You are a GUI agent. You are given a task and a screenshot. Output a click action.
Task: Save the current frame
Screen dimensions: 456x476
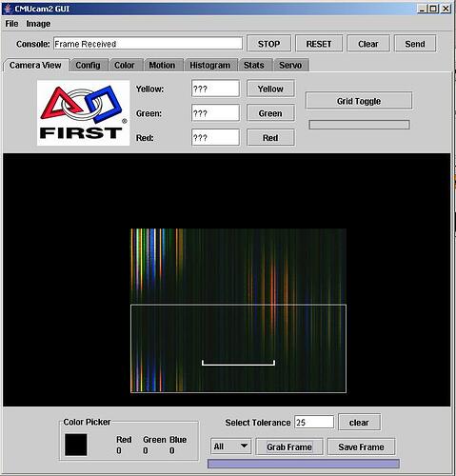(361, 446)
